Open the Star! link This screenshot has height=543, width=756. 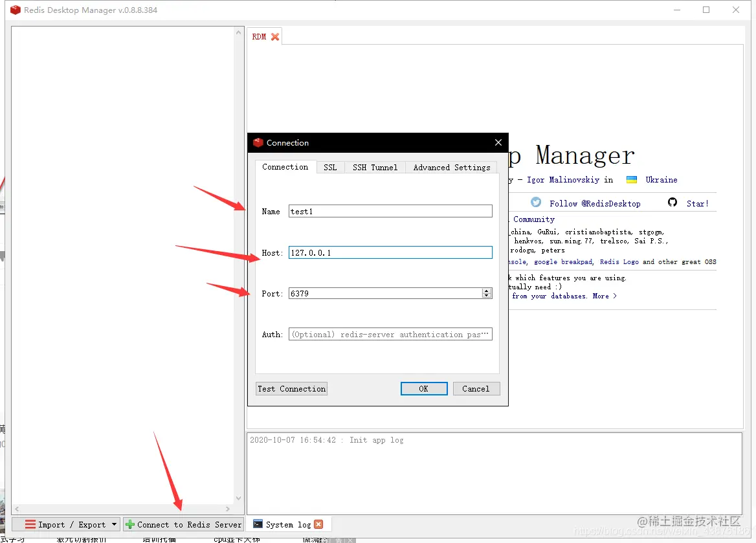[698, 203]
